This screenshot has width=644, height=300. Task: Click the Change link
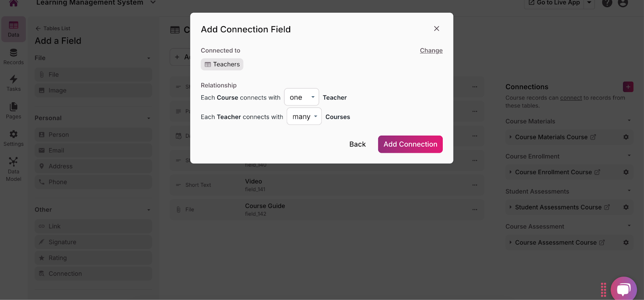[431, 50]
